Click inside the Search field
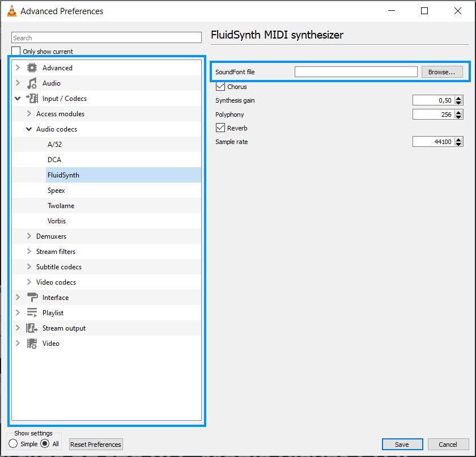 (x=106, y=37)
